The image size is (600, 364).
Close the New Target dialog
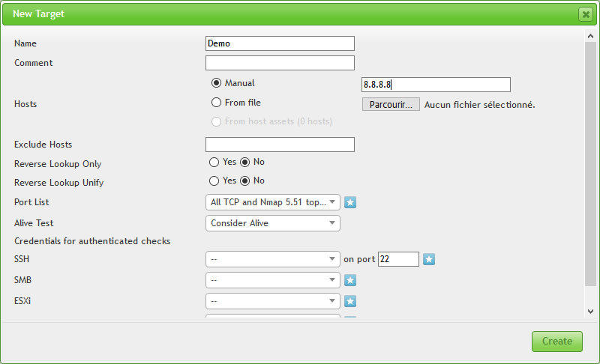(x=585, y=14)
